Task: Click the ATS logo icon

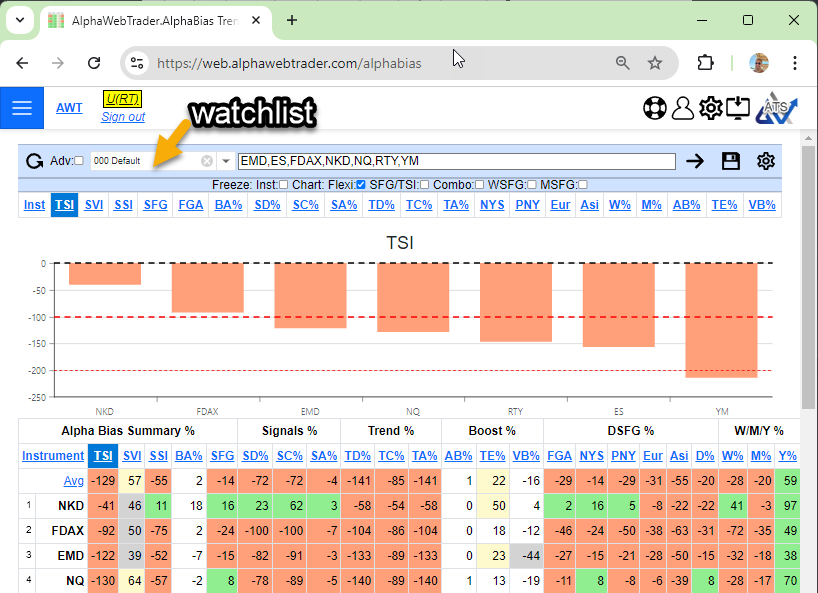Action: point(774,108)
